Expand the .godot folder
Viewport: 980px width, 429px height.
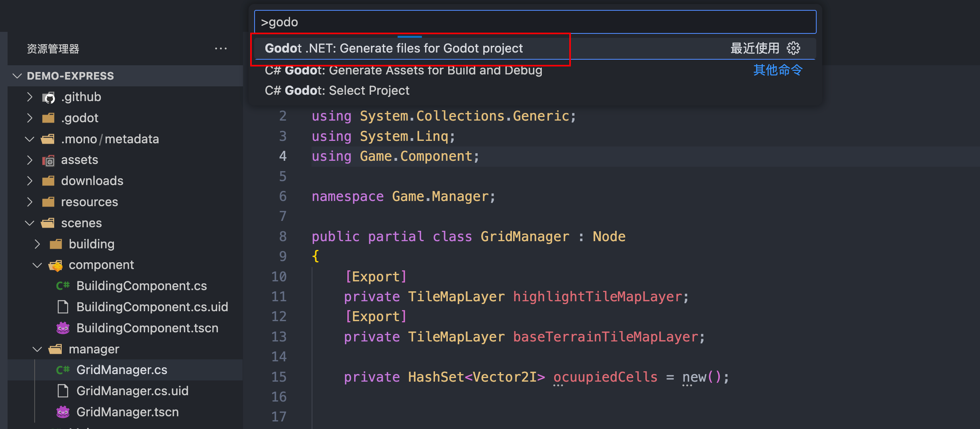[30, 118]
